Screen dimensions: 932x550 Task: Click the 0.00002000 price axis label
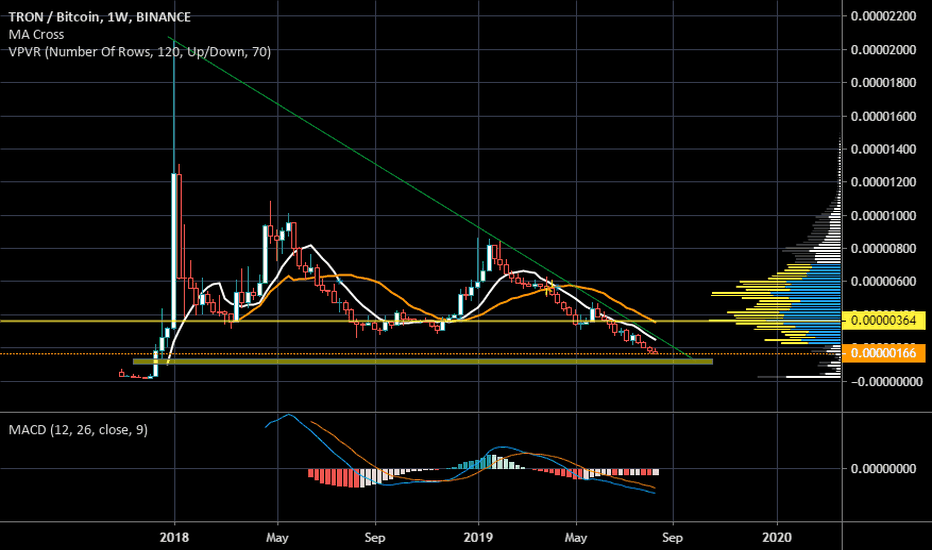pyautogui.click(x=883, y=49)
